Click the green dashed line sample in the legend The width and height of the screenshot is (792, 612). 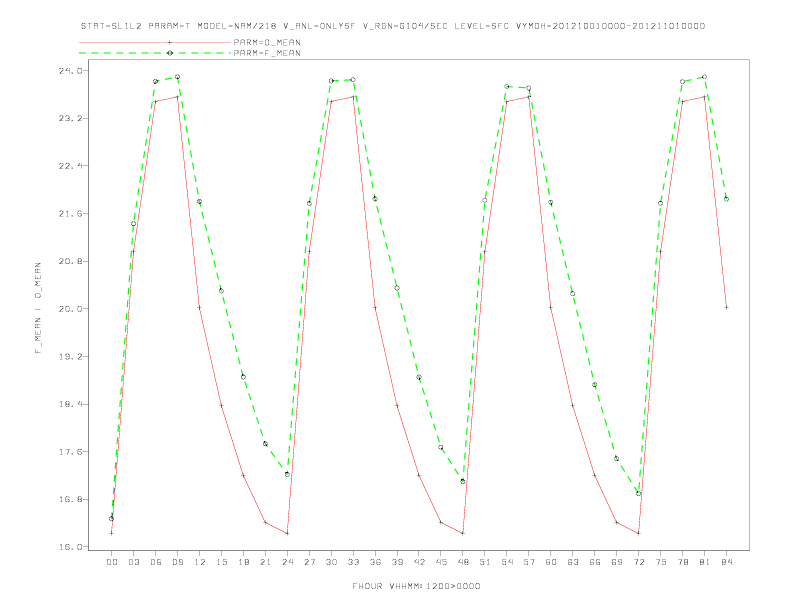pos(155,53)
